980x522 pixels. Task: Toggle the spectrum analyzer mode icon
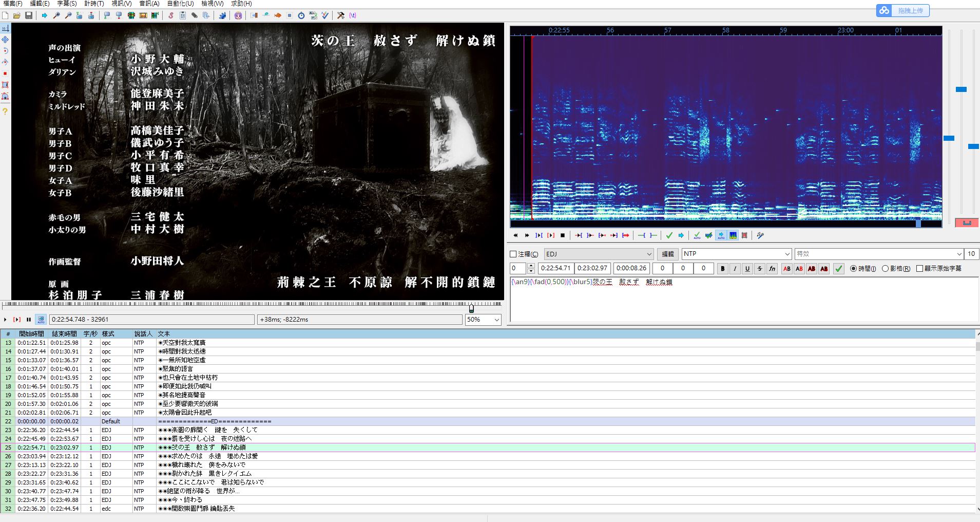(733, 235)
